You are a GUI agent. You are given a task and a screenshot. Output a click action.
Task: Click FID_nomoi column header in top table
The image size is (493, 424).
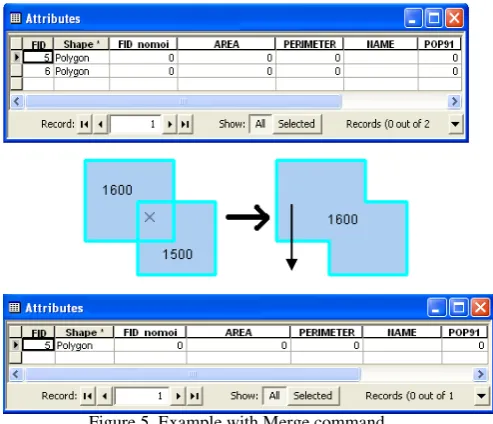click(x=143, y=44)
